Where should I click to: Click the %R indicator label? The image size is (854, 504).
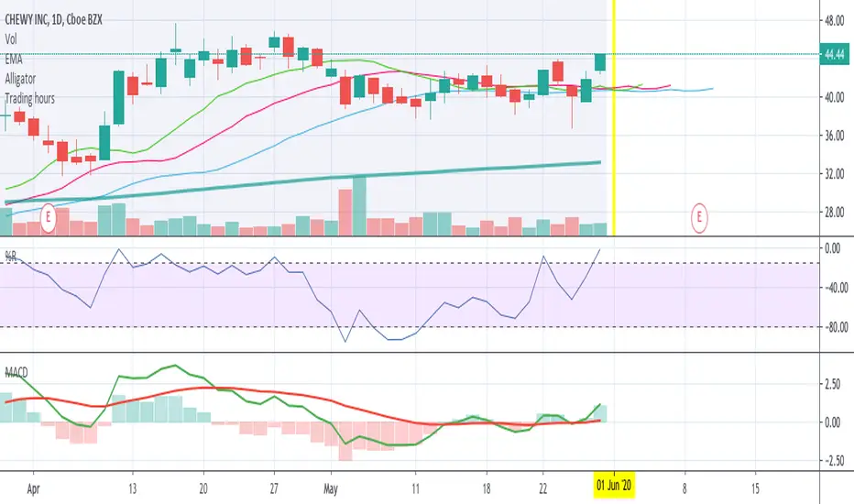(10, 256)
